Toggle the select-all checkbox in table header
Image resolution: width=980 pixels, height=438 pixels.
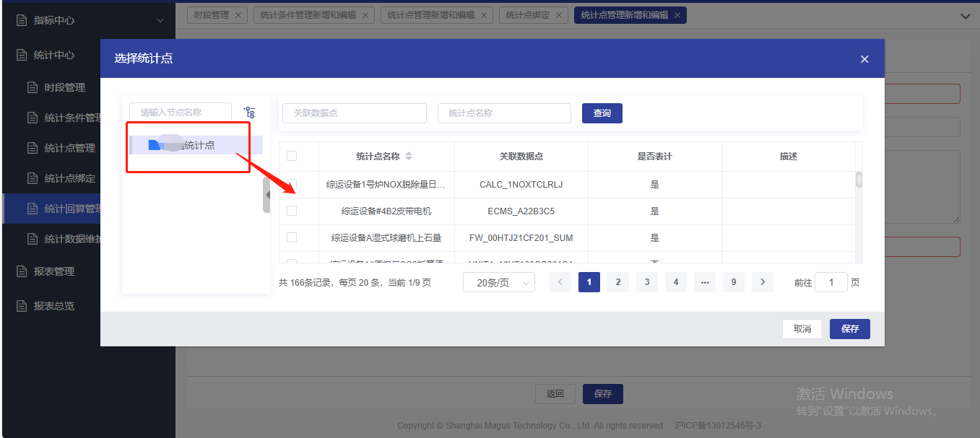pyautogui.click(x=292, y=156)
